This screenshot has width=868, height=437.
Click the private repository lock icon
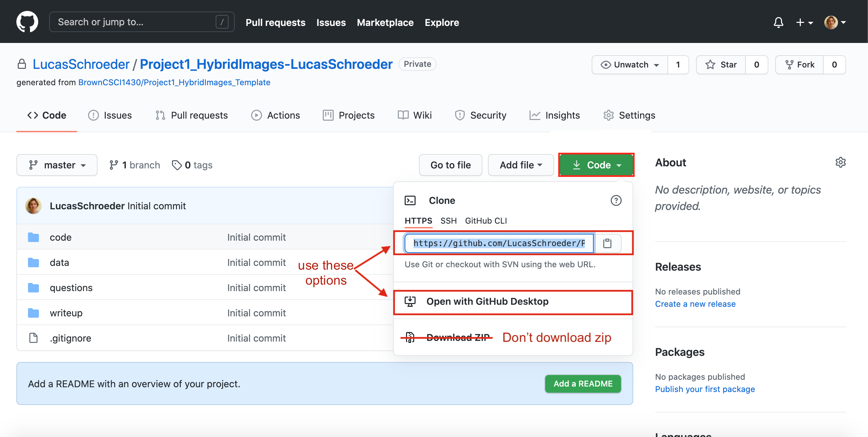(x=22, y=64)
